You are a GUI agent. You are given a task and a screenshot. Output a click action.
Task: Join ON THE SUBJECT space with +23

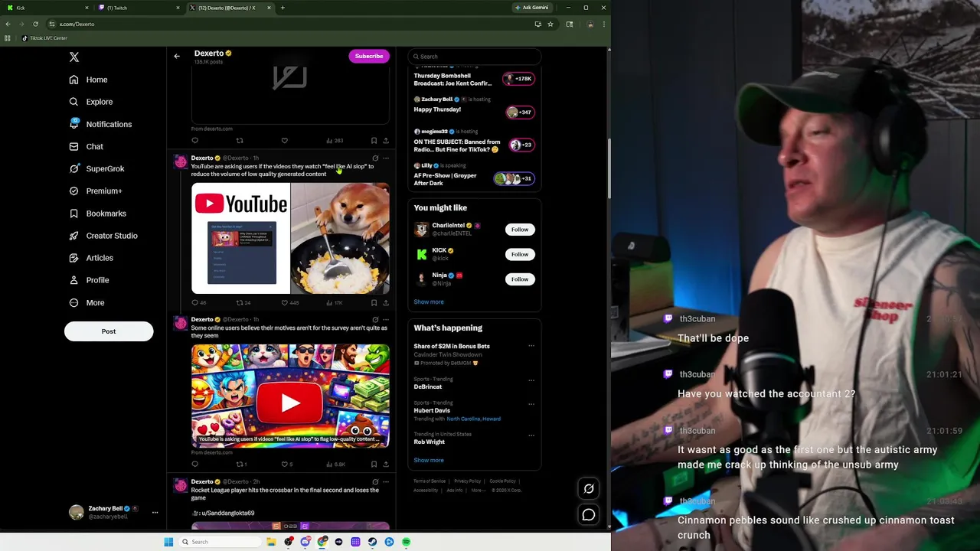(521, 145)
